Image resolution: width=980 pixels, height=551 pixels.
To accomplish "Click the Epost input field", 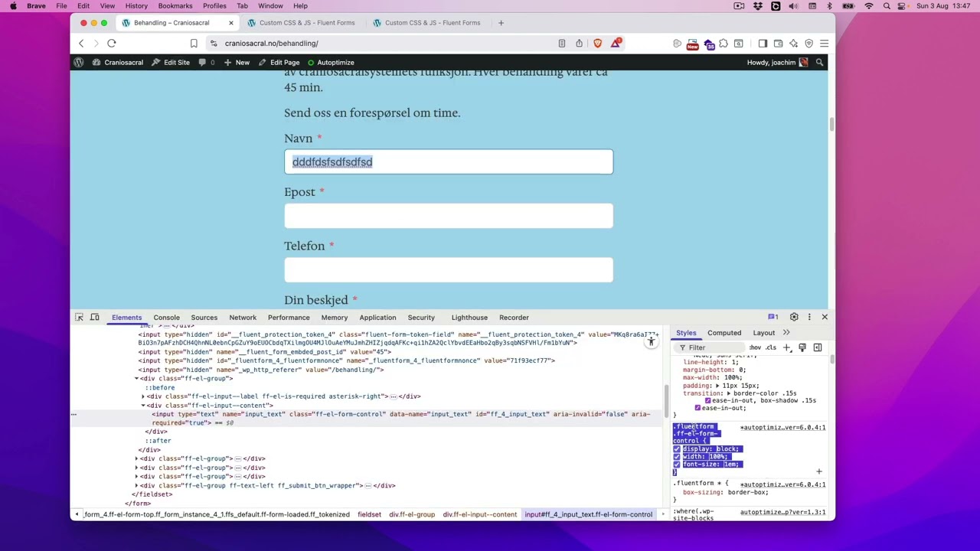I will pos(449,216).
